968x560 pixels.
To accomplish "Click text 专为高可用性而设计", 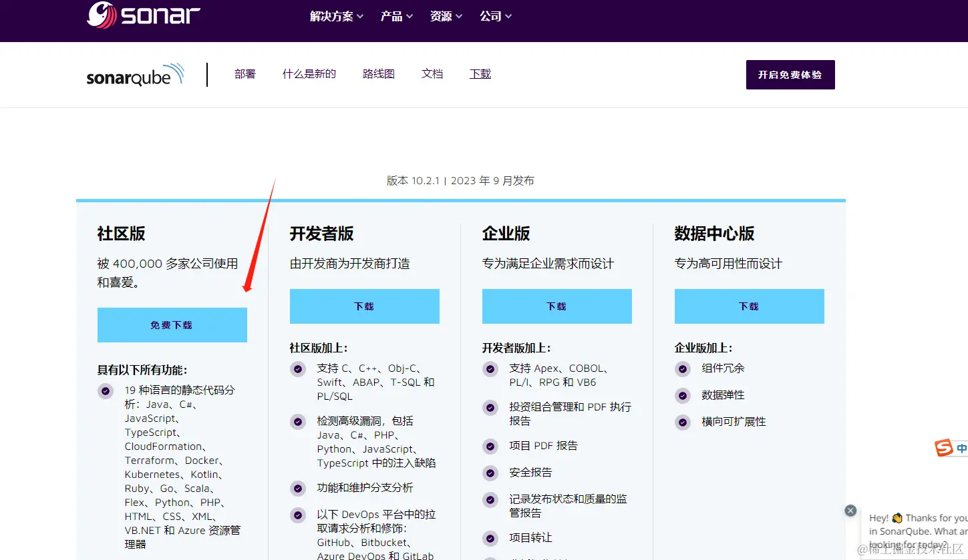I will [728, 264].
